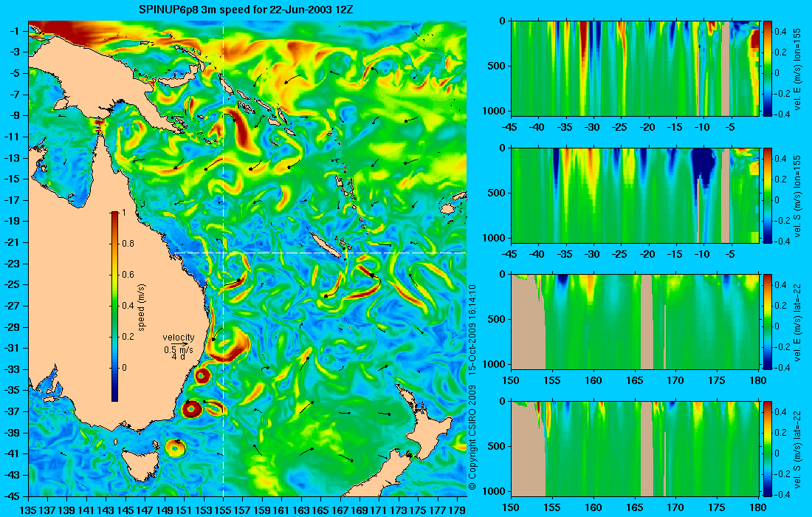Click the velocity legend reference arrow
Screen dimensions: 812x517
(x=179, y=344)
